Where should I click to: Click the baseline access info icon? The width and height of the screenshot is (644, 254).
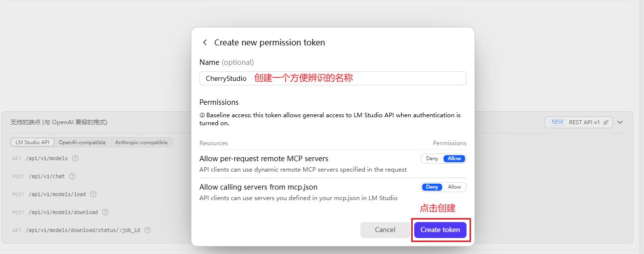(202, 115)
